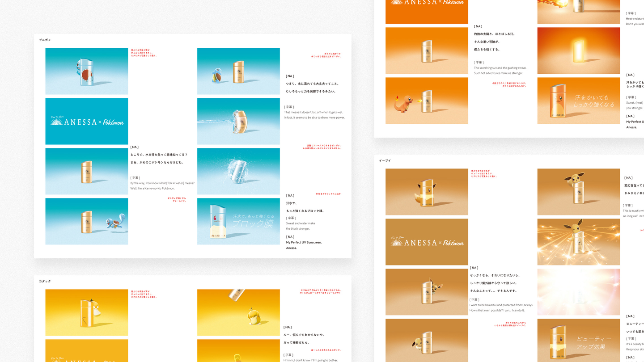Screen dimensions: 644x362
Task: Click the line んー、悩んでもわからないや。
Action: click(304, 335)
